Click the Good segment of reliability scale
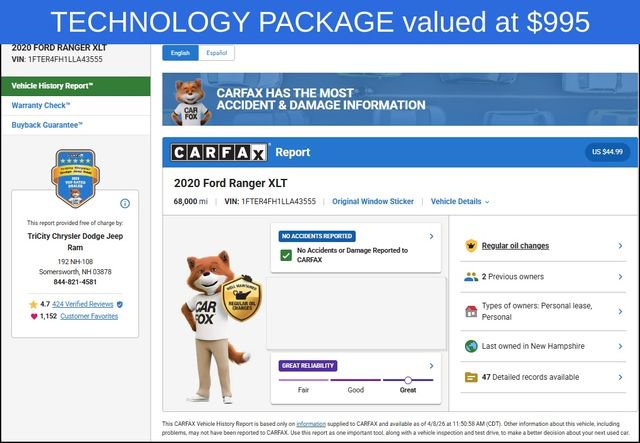Image resolution: width=640 pixels, height=443 pixels. coord(356,380)
